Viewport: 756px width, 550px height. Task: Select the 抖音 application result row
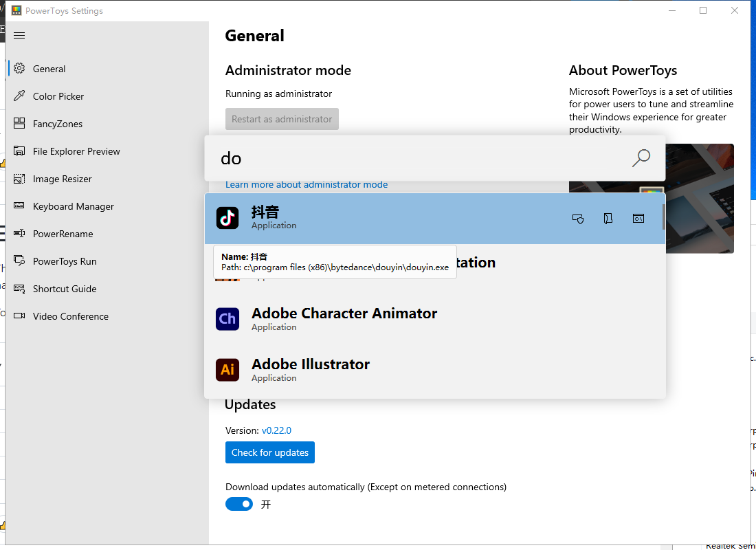click(x=435, y=219)
